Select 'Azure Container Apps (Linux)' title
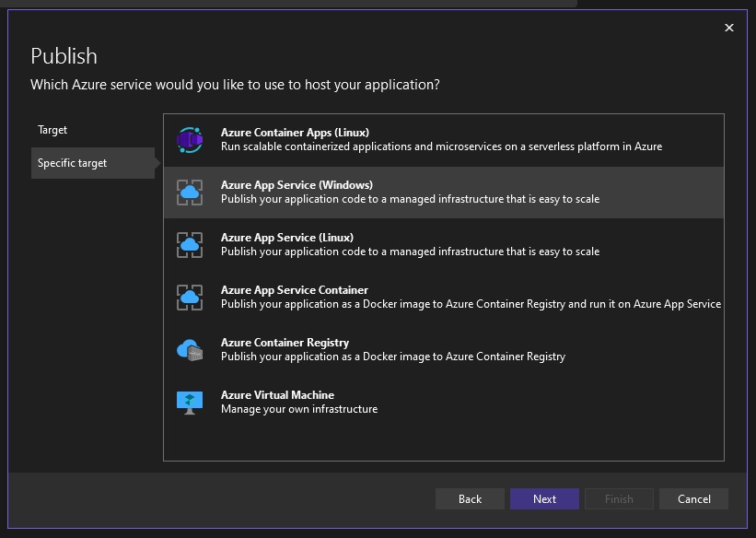Image resolution: width=756 pixels, height=538 pixels. [295, 133]
